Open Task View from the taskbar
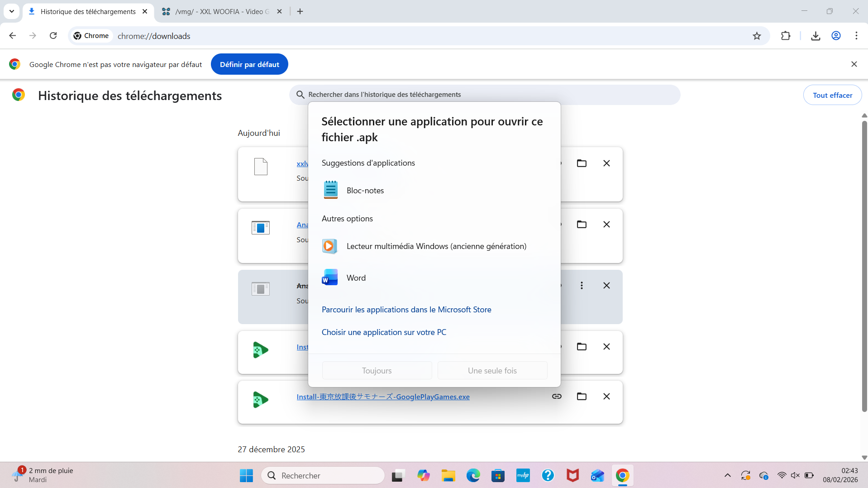 coord(397,475)
